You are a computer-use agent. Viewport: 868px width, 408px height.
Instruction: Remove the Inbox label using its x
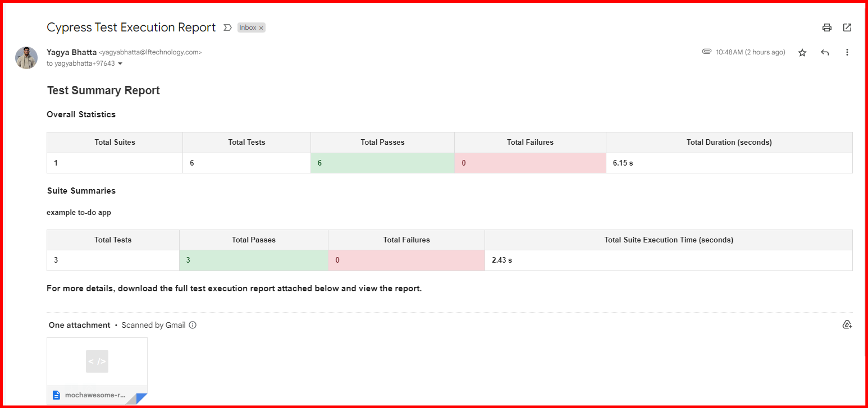(261, 27)
